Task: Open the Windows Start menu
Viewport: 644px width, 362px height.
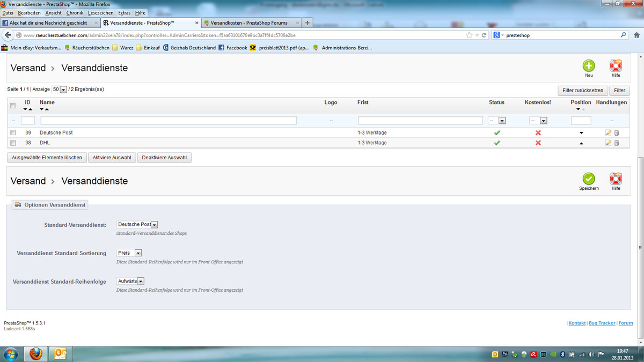Action: pos(11,354)
